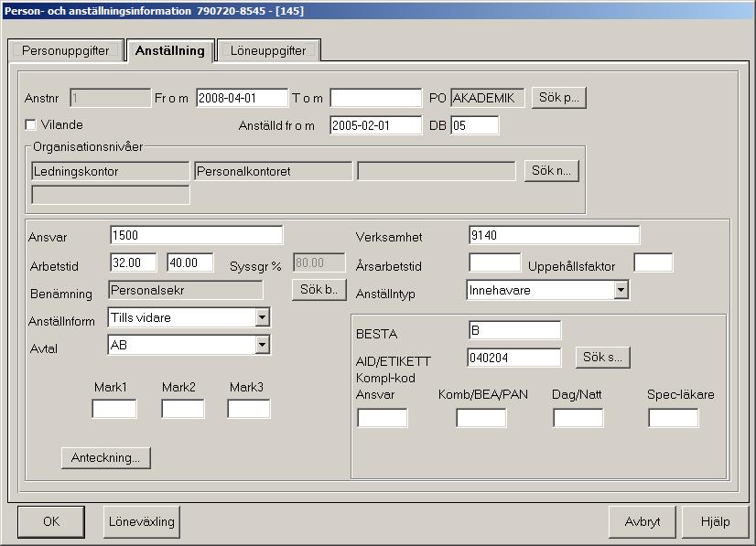Click the empty Årsarbetstid field

(x=494, y=262)
